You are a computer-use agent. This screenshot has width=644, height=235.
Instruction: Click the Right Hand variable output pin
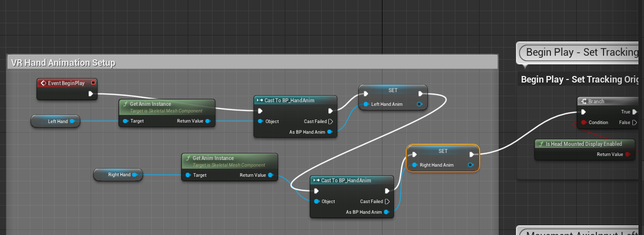[136, 175]
